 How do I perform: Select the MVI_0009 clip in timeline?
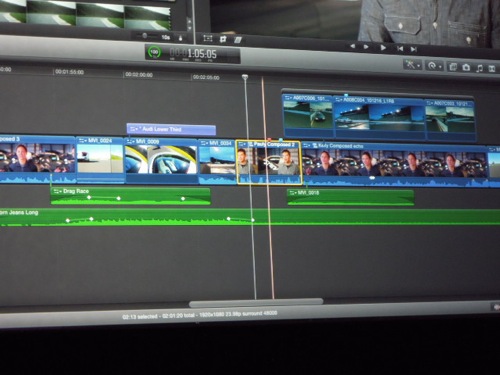point(161,161)
